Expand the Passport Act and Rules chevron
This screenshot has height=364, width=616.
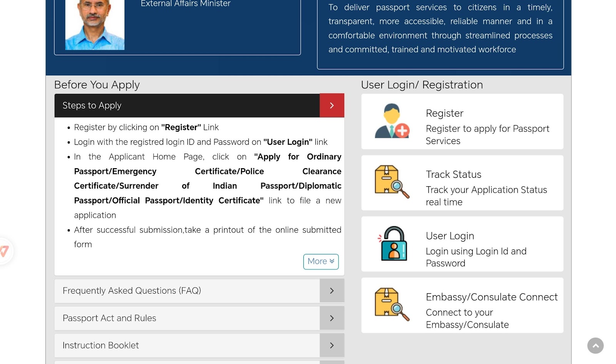pyautogui.click(x=331, y=318)
